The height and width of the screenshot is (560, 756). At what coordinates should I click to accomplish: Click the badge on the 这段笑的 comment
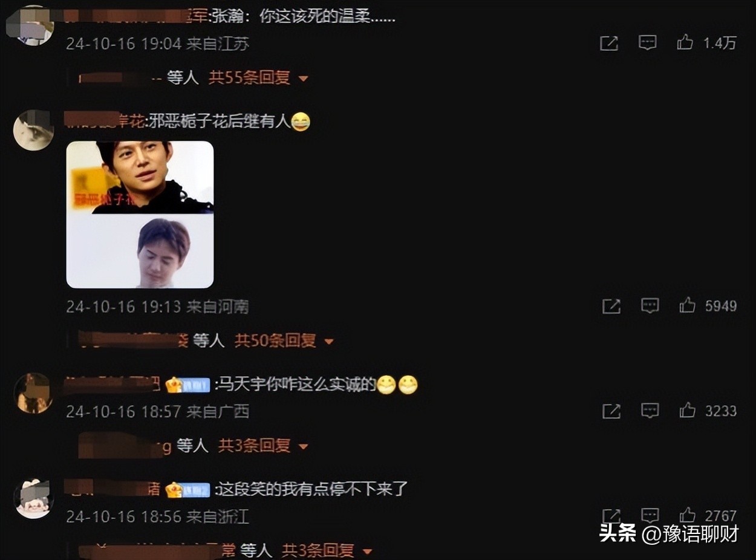pyautogui.click(x=187, y=489)
